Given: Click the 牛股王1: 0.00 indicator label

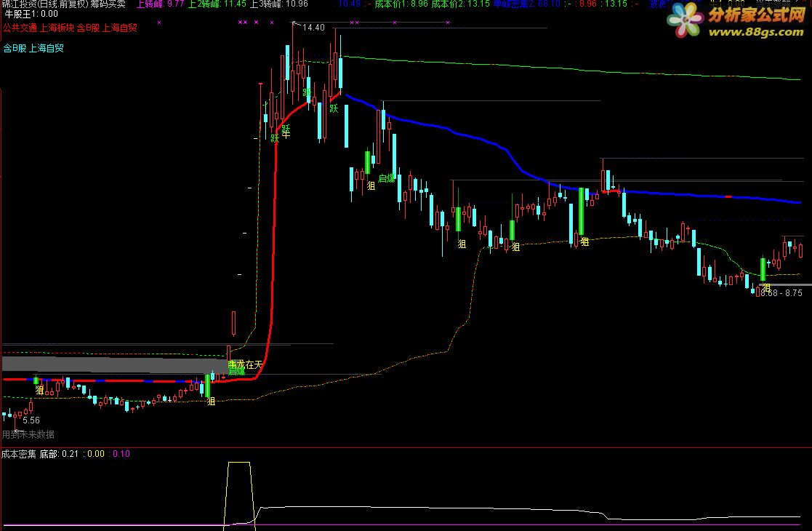Looking at the screenshot, I should click(31, 14).
